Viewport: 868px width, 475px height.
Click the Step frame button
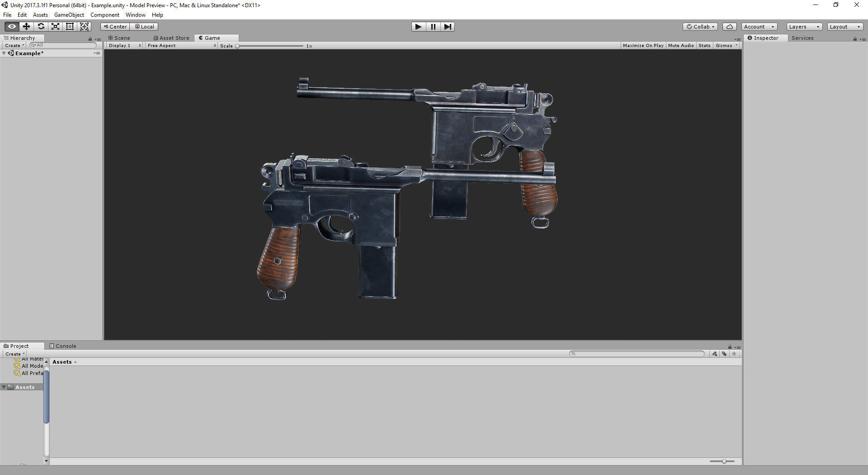(447, 27)
